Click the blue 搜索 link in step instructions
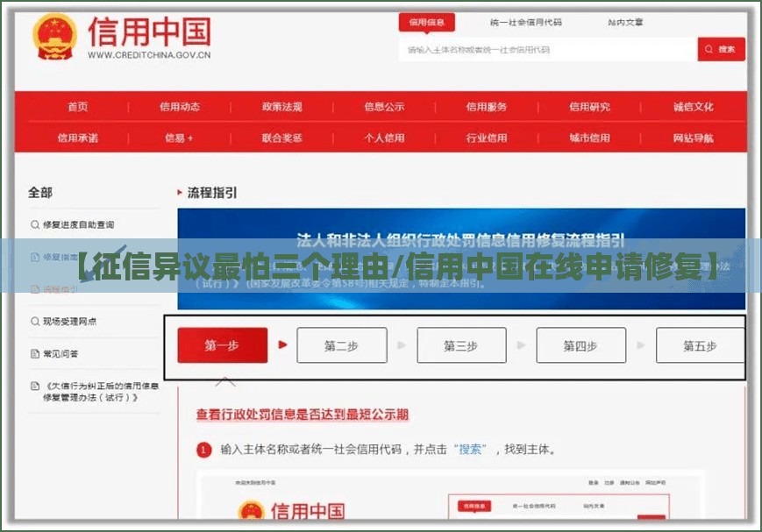Screen dimensions: 762x532 pos(470,449)
